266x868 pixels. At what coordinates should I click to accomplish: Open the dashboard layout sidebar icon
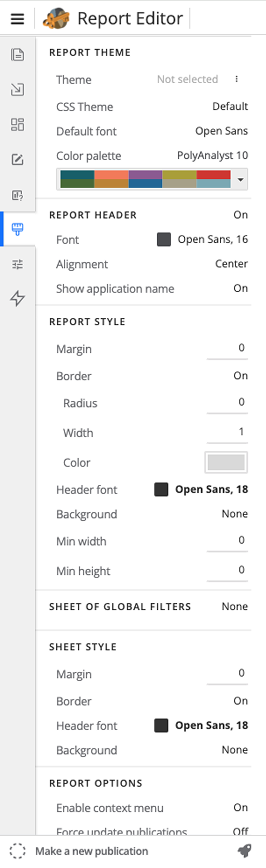pos(17,124)
